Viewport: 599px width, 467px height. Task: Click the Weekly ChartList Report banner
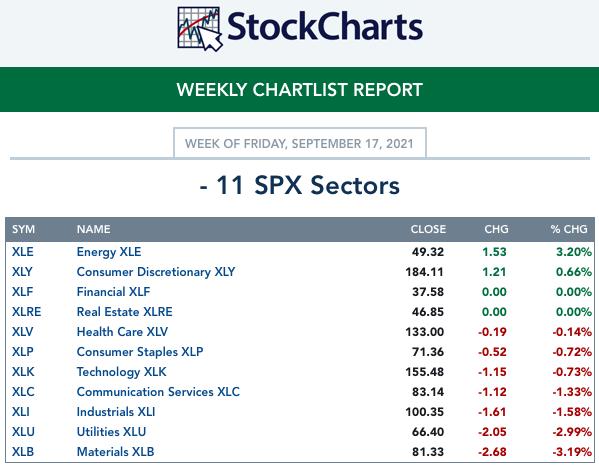click(300, 90)
